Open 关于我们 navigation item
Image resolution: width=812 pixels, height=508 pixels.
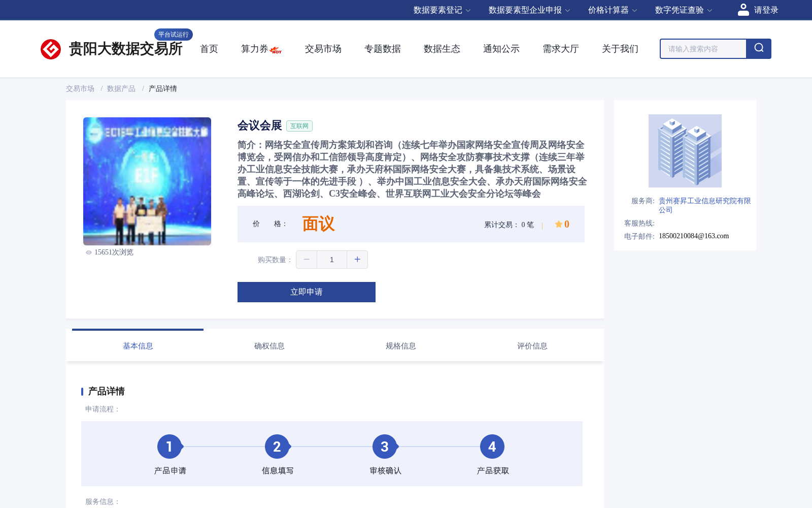point(620,49)
